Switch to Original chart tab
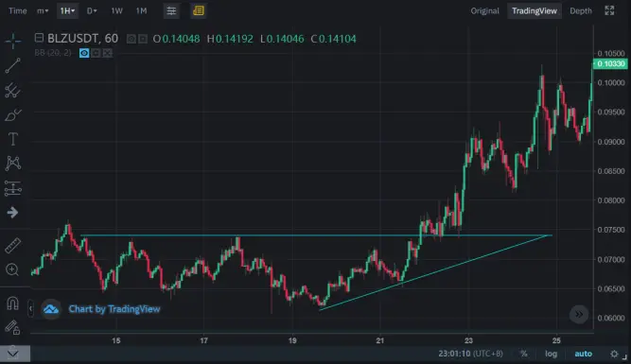Viewport: 631px width, 364px height. pos(485,10)
